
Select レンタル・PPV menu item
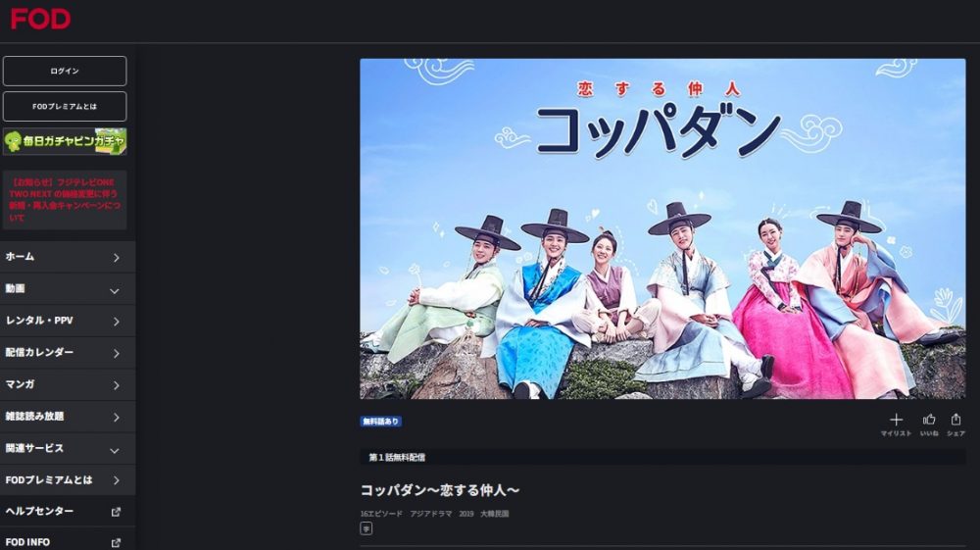(68, 321)
